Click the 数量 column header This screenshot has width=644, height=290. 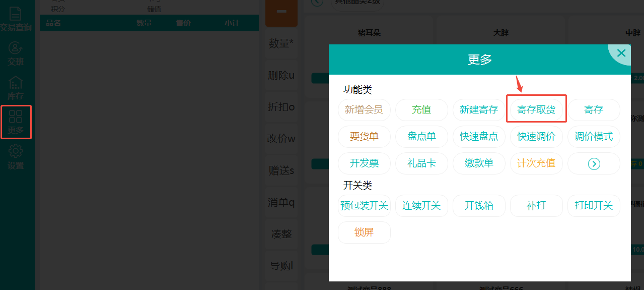144,23
